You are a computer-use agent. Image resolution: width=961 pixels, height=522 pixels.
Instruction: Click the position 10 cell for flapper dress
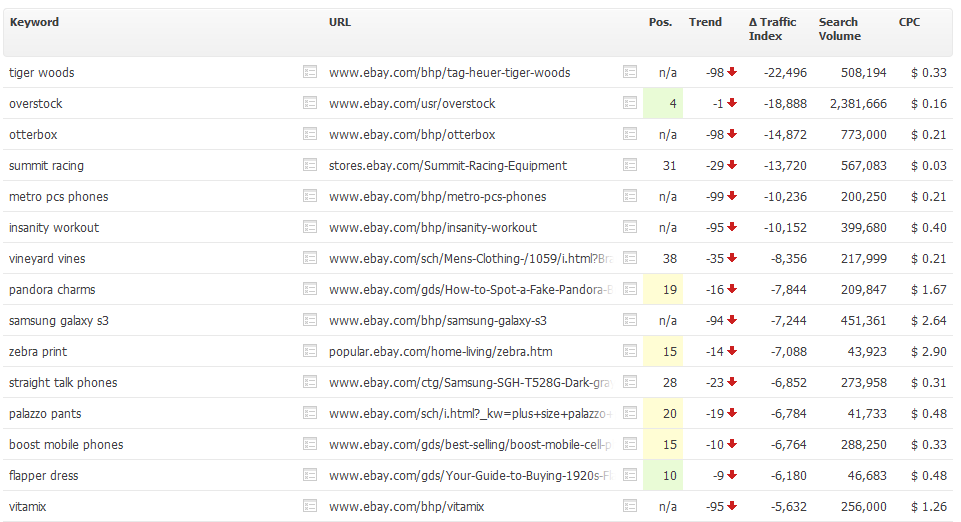point(663,475)
